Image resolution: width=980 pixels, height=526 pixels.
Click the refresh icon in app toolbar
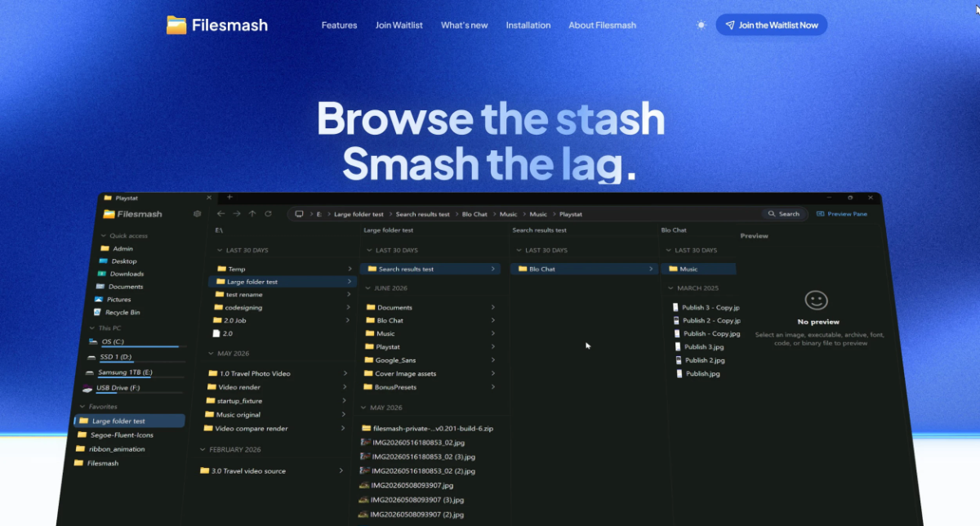(268, 214)
